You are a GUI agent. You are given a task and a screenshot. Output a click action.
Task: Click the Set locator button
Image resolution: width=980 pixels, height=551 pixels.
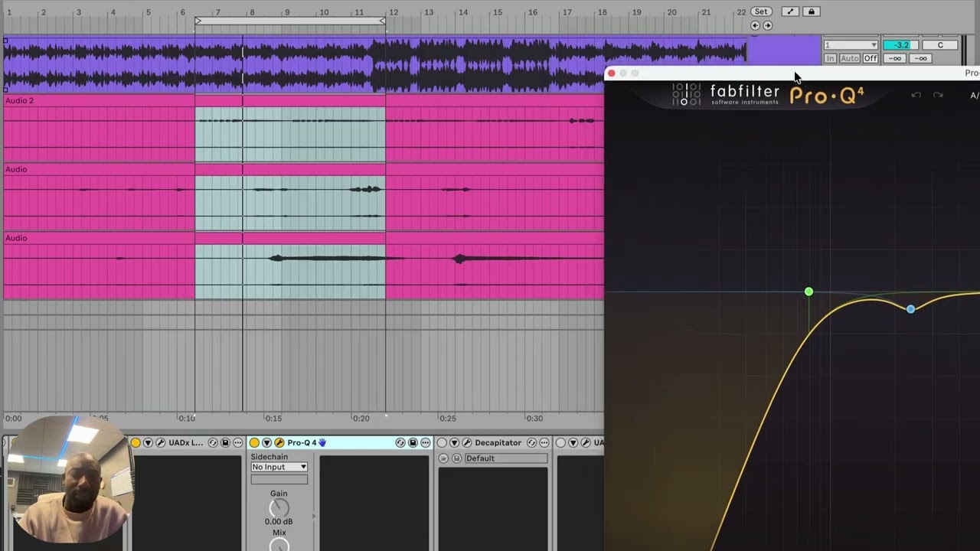click(760, 11)
